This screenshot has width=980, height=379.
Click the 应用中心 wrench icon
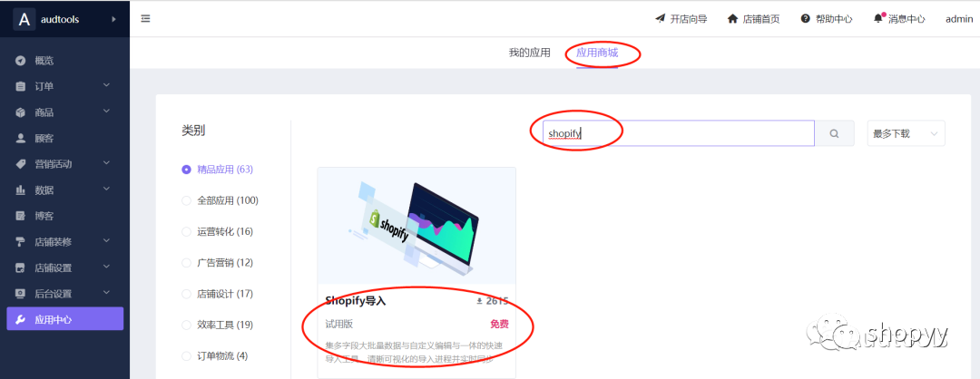[21, 320]
